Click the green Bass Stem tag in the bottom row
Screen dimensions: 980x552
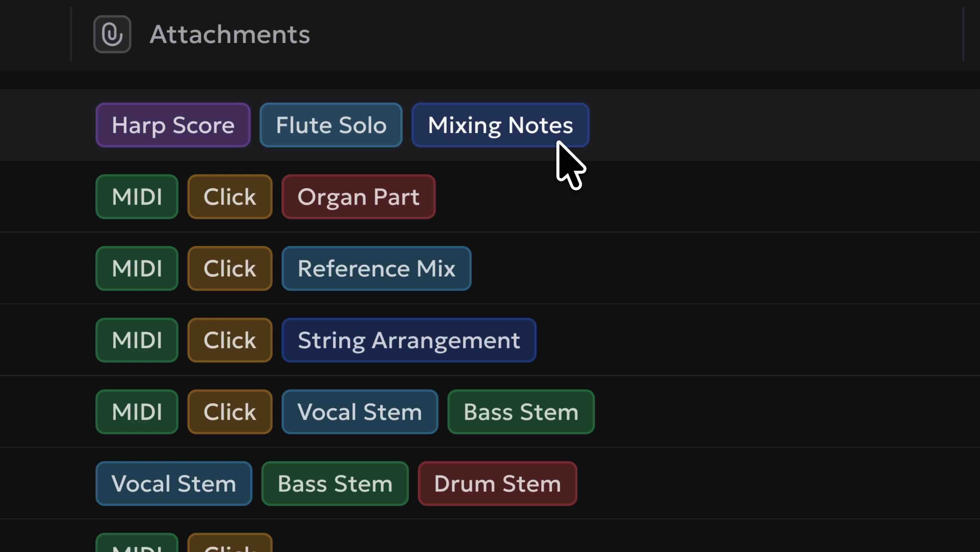(x=334, y=483)
